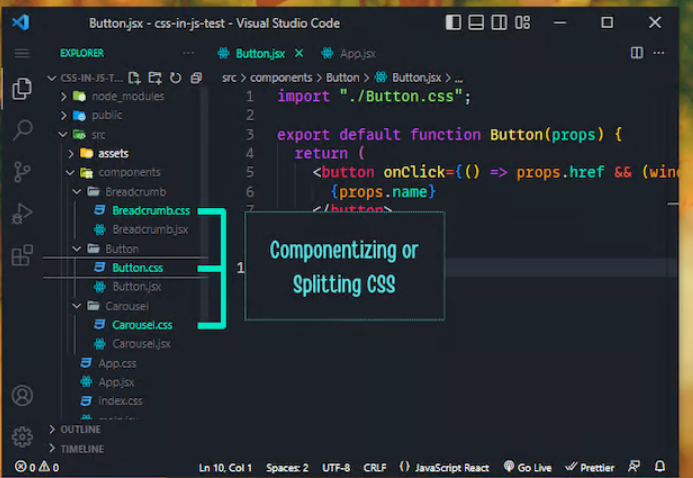Open Explorer views and more actions menu
The width and height of the screenshot is (693, 478).
pyautogui.click(x=188, y=53)
